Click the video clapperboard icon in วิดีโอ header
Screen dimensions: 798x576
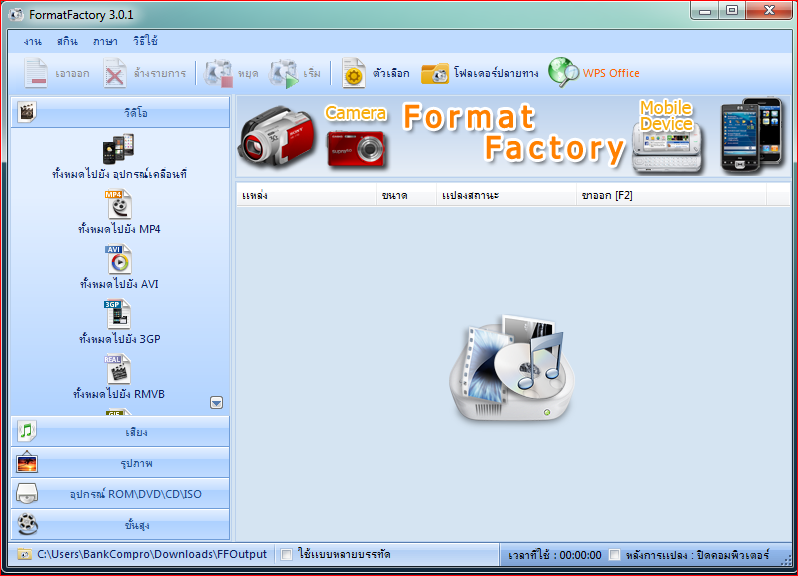point(26,112)
